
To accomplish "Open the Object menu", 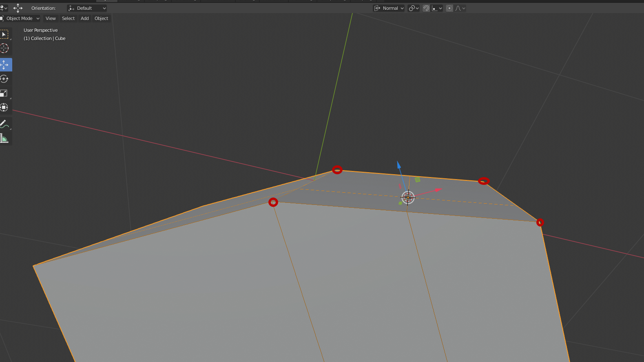I will click(x=101, y=18).
